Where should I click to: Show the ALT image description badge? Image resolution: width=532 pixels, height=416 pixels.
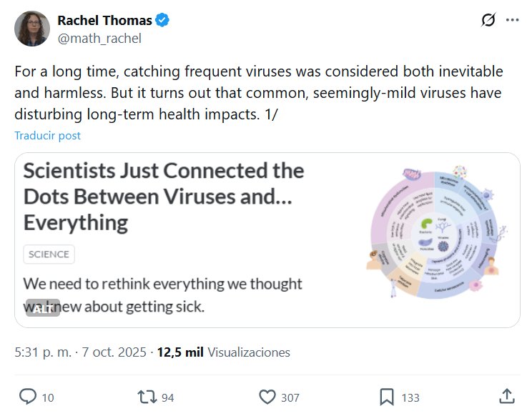click(x=43, y=308)
